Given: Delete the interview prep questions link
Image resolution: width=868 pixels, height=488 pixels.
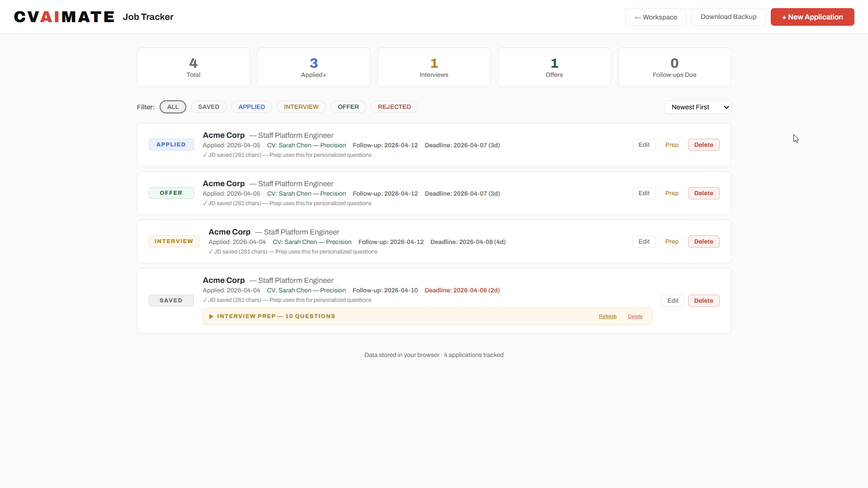Looking at the screenshot, I should 635,317.
